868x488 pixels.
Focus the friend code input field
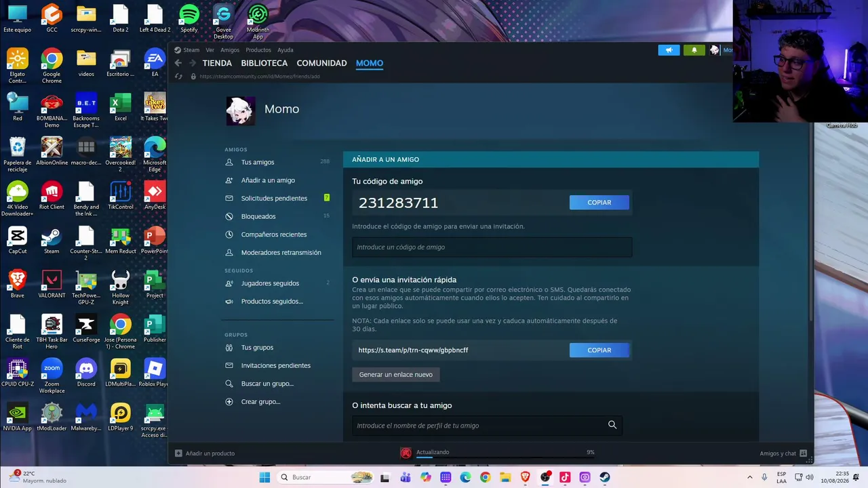pos(492,247)
